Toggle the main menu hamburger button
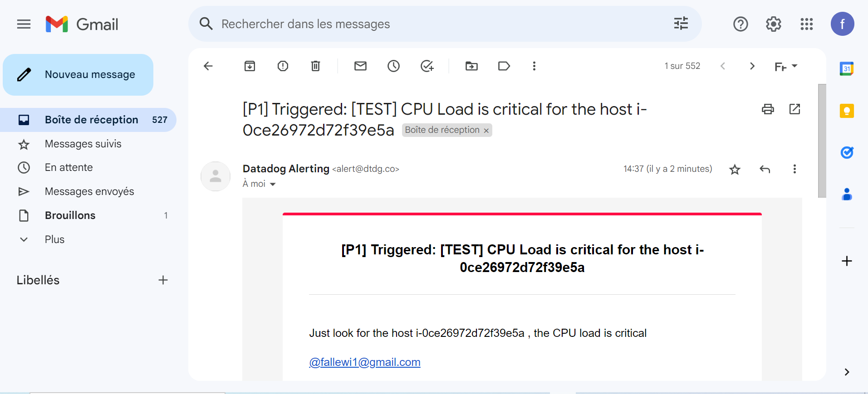 point(24,24)
